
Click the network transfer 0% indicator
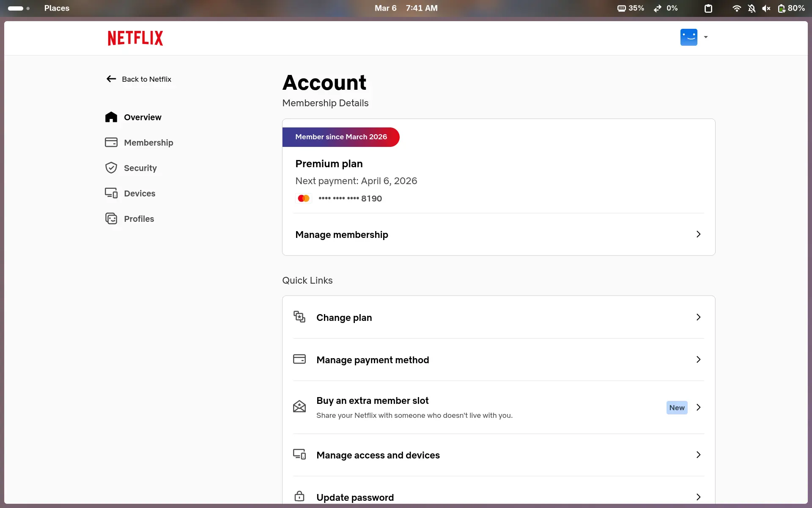tap(666, 8)
